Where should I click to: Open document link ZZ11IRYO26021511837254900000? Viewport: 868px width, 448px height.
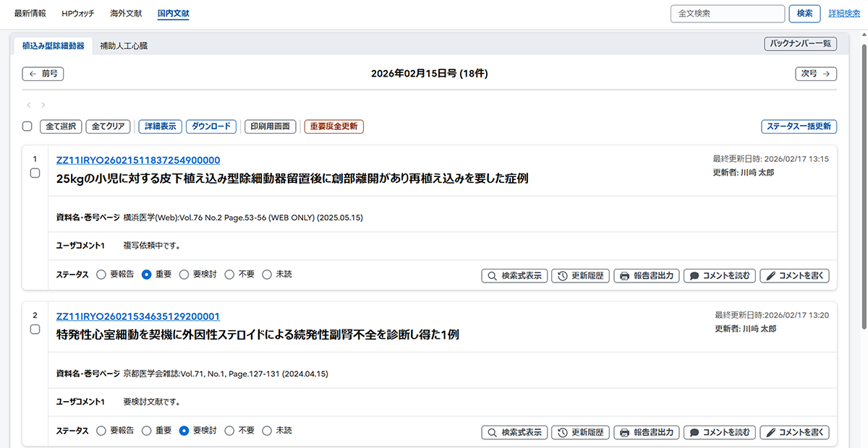point(138,160)
